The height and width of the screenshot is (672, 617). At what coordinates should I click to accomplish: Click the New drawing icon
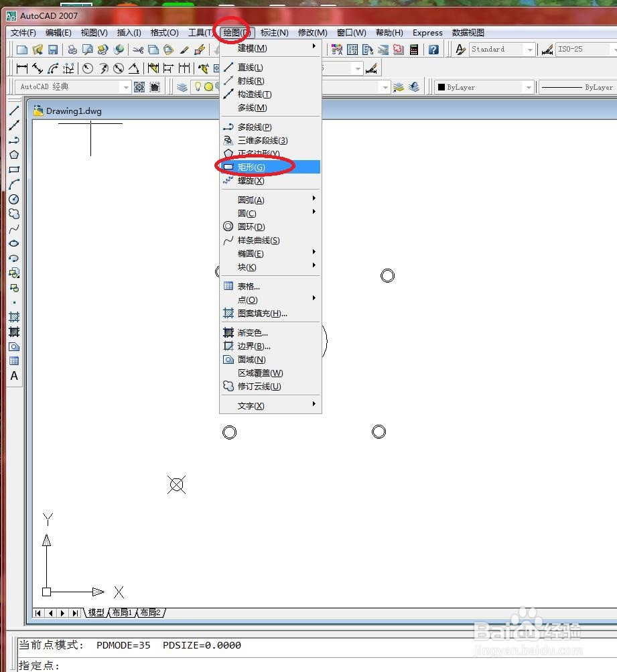[22, 50]
